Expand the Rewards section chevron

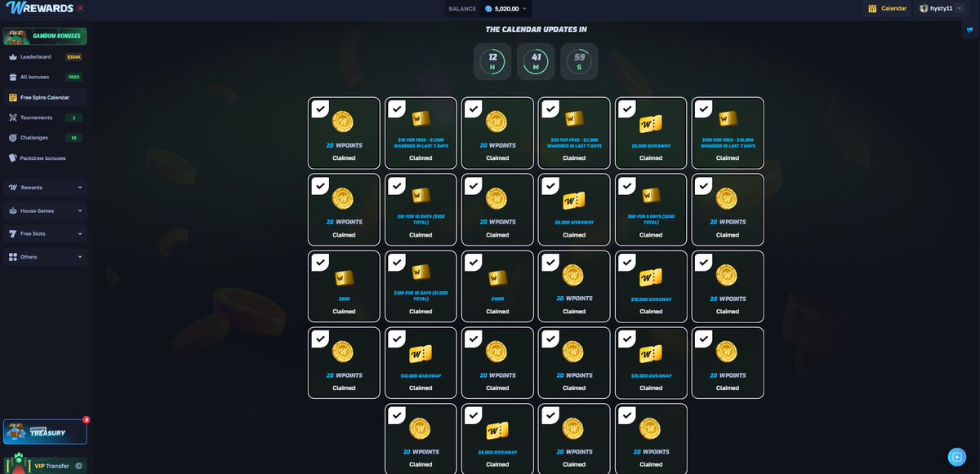coord(80,188)
